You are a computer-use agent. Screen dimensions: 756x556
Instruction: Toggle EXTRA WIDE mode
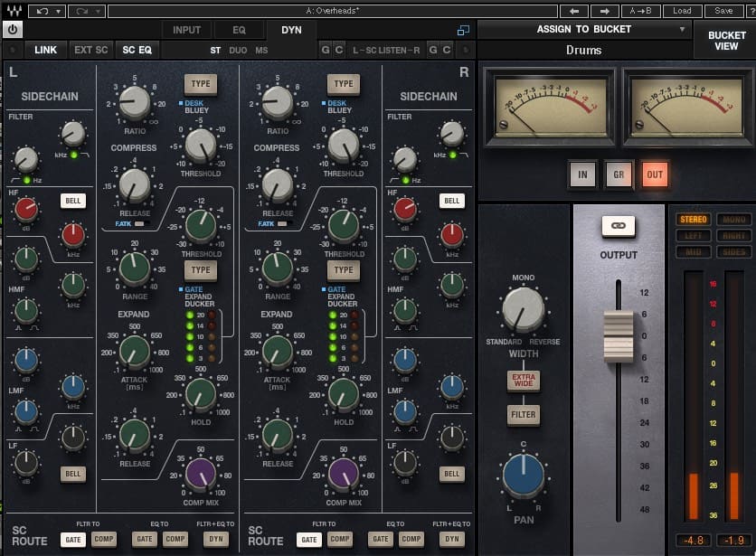coord(523,382)
